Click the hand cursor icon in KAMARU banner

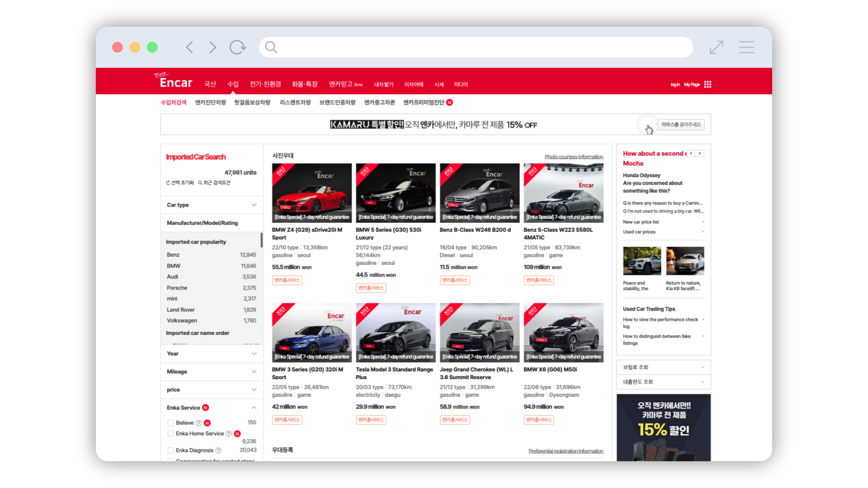click(649, 130)
